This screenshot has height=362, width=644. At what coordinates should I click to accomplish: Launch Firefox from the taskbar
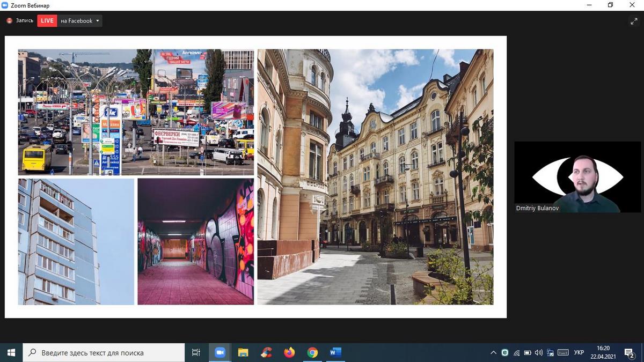pos(290,352)
